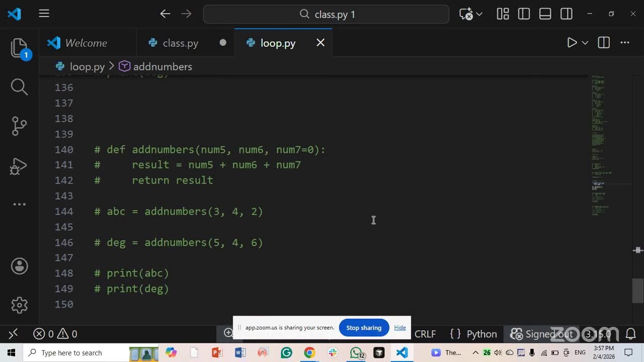Close the loop.py tab
The height and width of the screenshot is (362, 644).
(320, 43)
